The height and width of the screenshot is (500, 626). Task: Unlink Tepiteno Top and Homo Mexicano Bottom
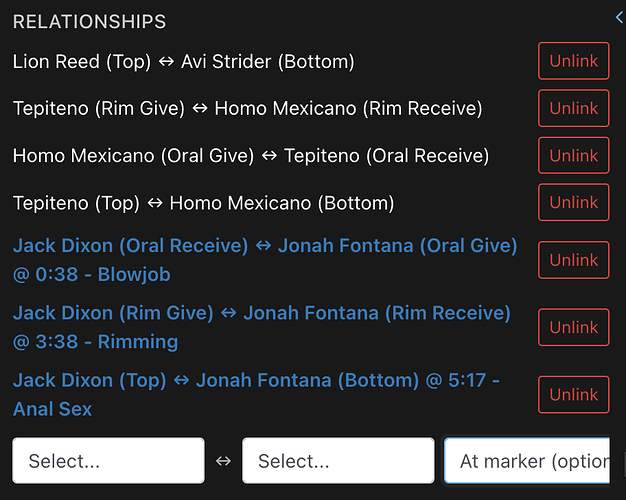click(573, 202)
